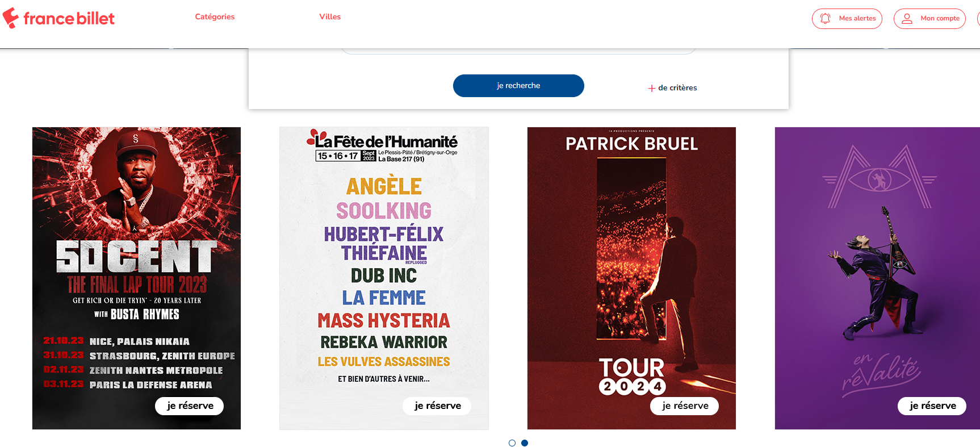Reserve tickets for La Fête de l'Humanité
The image size is (980, 447).
click(x=437, y=406)
